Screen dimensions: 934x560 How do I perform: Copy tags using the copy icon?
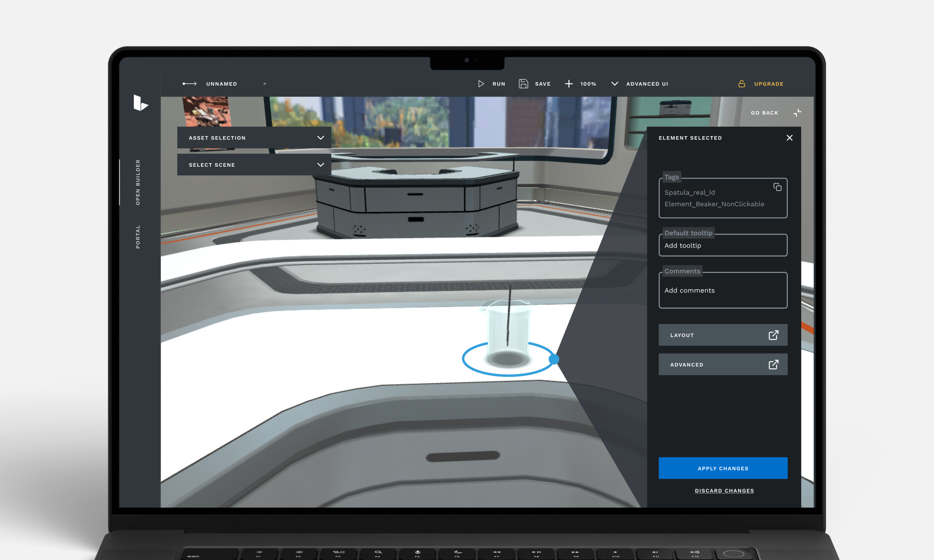[x=777, y=187]
